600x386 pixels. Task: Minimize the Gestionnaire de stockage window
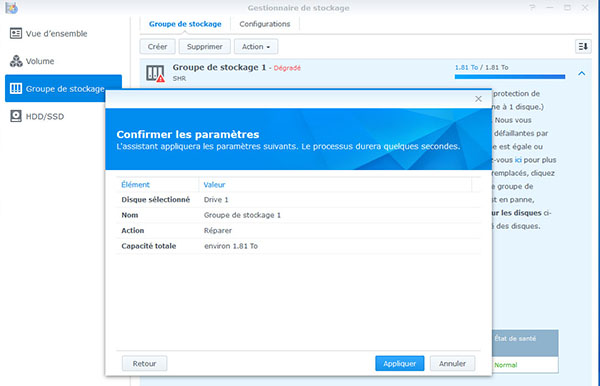click(x=549, y=8)
